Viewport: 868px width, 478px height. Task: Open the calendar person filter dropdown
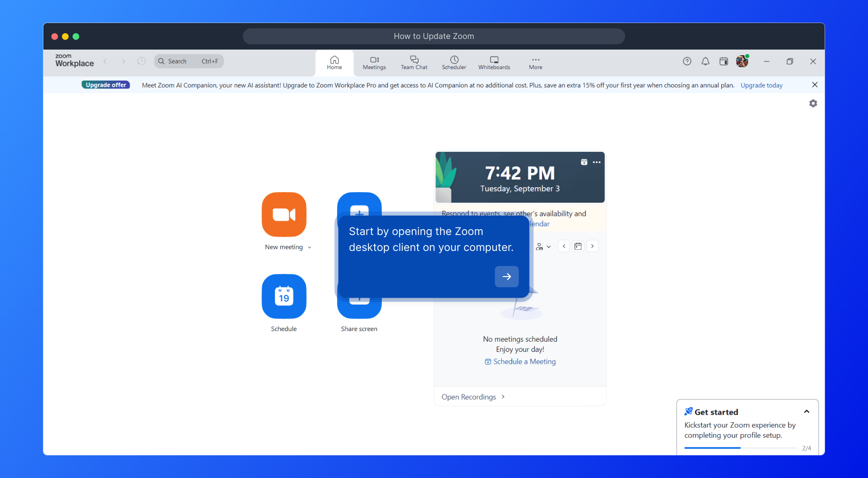(x=543, y=247)
